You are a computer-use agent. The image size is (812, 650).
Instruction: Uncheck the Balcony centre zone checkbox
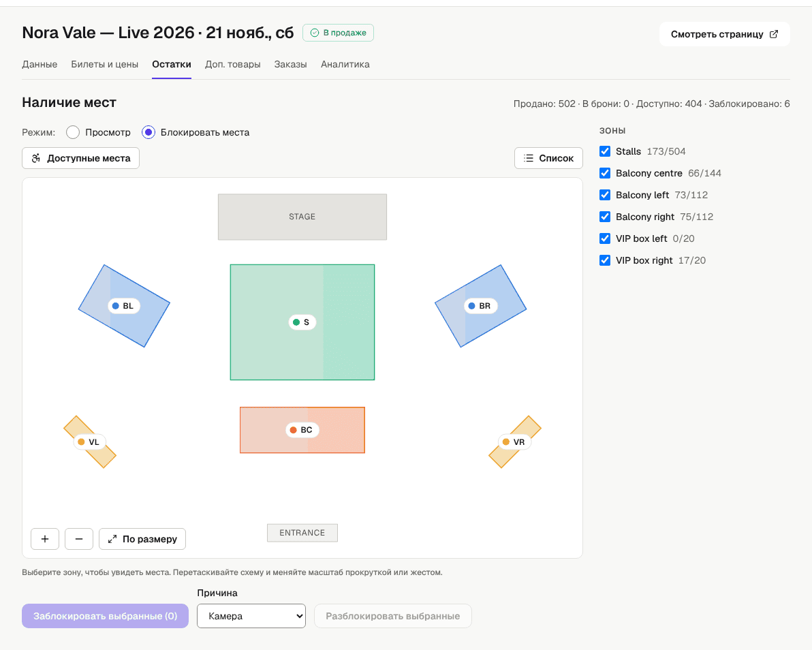605,173
